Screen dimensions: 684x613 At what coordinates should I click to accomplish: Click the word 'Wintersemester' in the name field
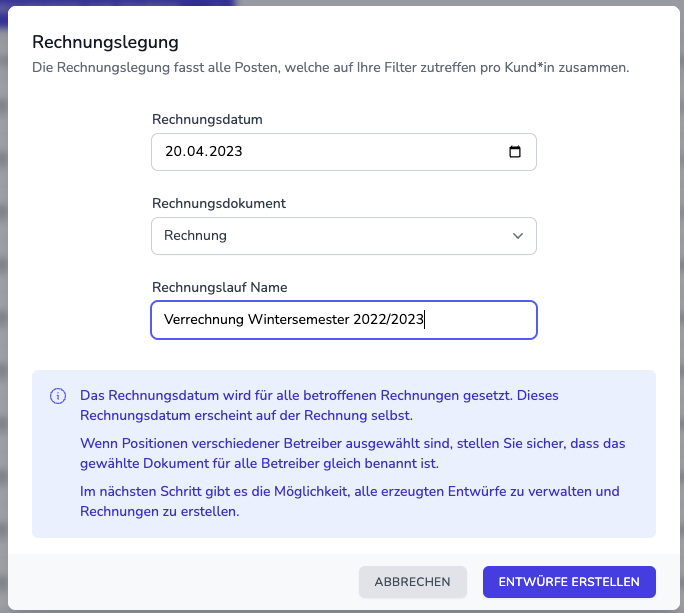(298, 320)
